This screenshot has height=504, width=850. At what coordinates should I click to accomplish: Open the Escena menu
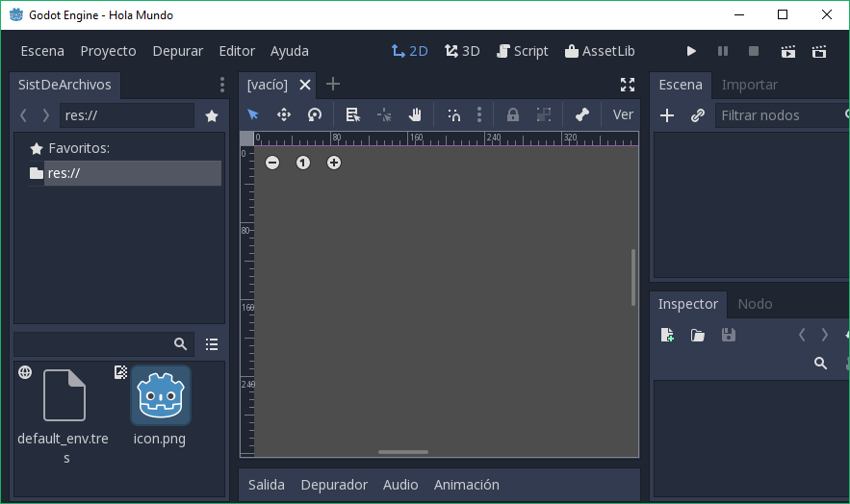pos(42,51)
